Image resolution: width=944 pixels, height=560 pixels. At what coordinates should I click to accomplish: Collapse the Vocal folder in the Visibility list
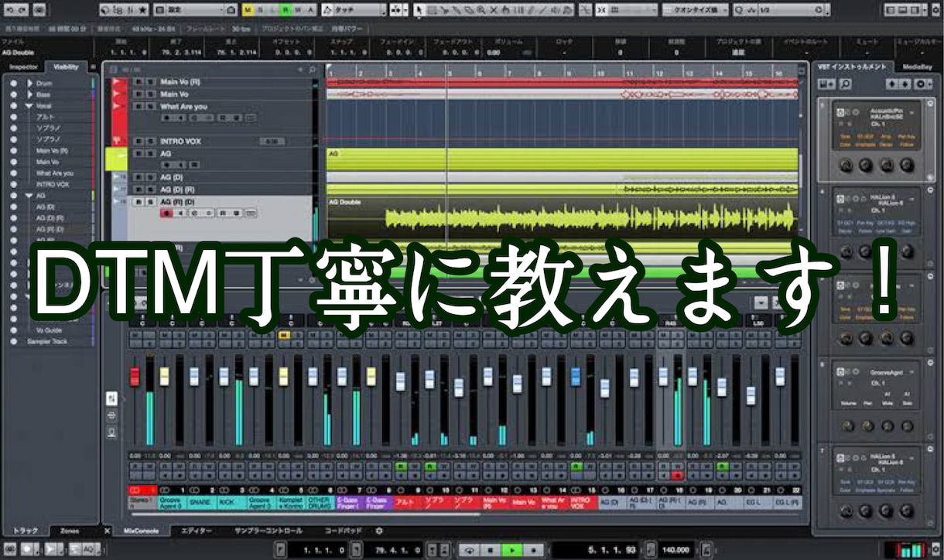[x=29, y=105]
